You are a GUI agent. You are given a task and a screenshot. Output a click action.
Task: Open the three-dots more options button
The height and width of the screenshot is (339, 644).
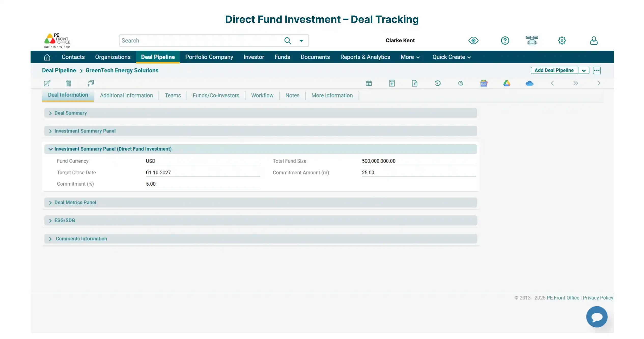(x=597, y=71)
